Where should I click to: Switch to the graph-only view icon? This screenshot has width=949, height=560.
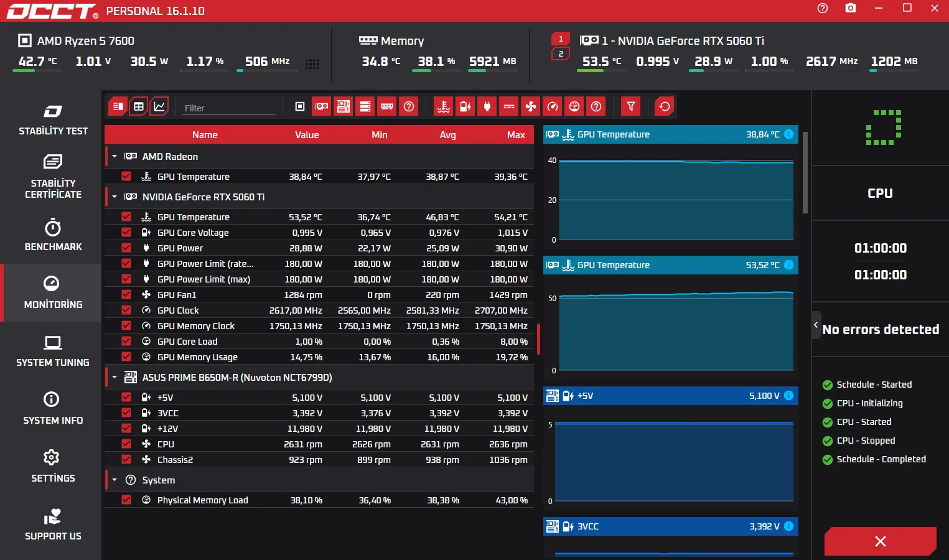[159, 106]
